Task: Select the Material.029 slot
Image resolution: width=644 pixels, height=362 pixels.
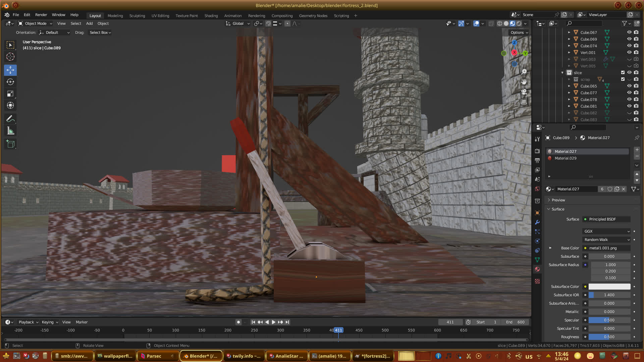Action: pyautogui.click(x=566, y=158)
